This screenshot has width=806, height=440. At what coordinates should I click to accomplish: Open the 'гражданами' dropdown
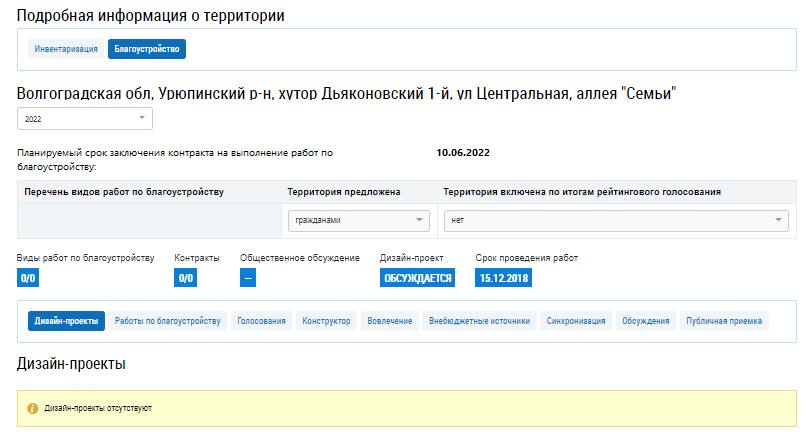tap(357, 221)
